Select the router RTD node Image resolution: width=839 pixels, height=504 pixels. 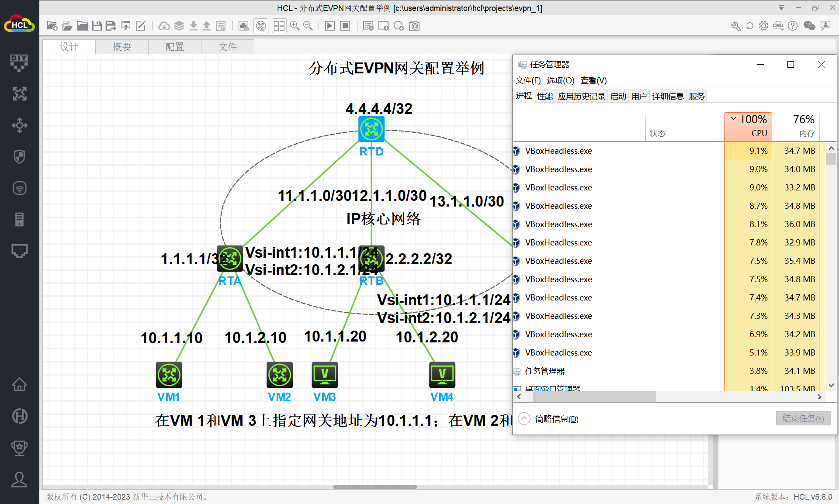(x=371, y=129)
